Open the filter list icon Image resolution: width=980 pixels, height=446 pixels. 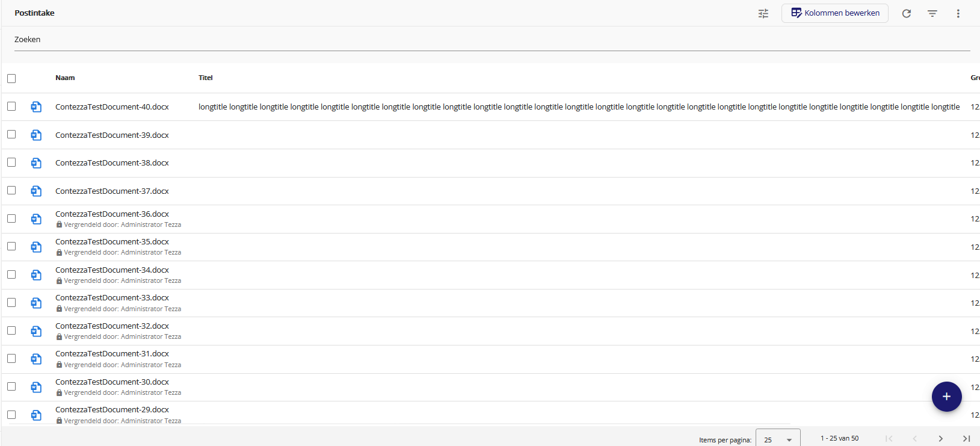coord(932,13)
